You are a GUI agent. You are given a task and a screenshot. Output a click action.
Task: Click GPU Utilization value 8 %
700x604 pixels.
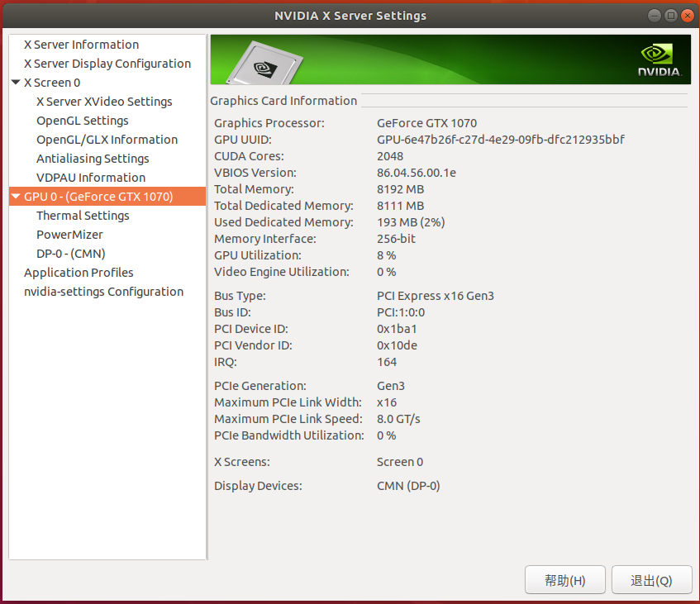point(386,255)
